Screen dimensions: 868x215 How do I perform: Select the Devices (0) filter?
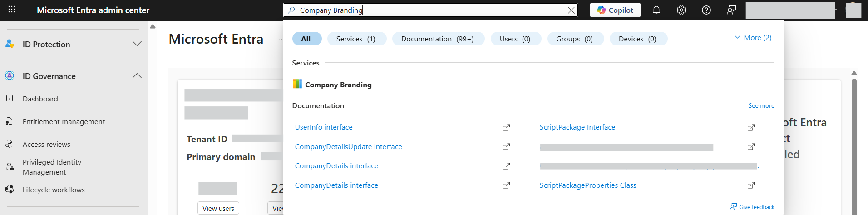tap(638, 39)
